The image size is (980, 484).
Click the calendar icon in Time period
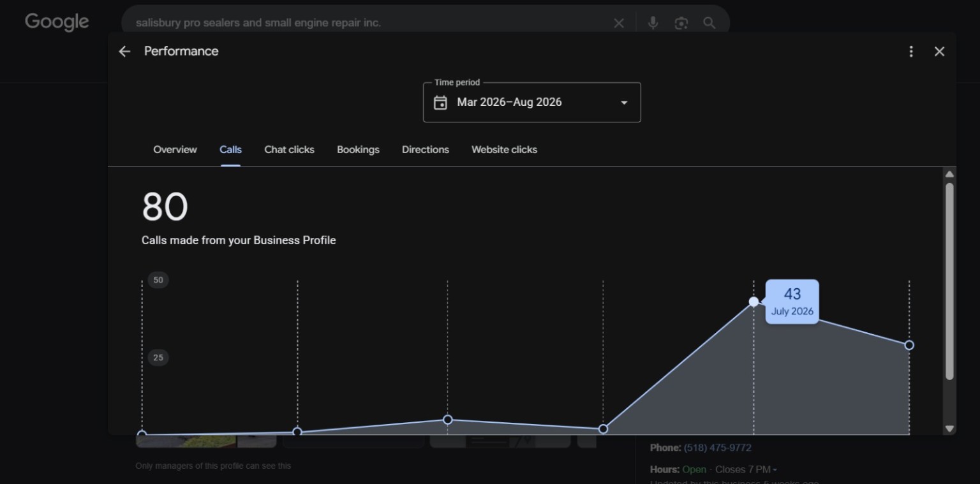(440, 103)
